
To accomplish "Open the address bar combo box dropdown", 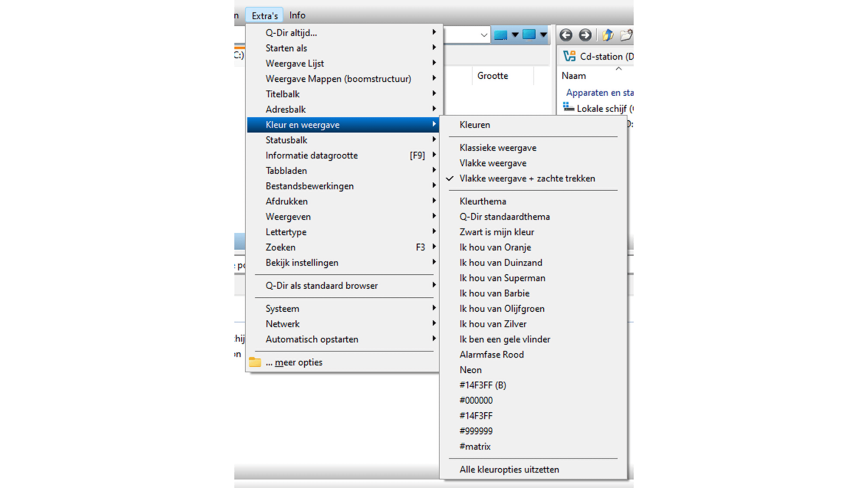I will [x=484, y=35].
